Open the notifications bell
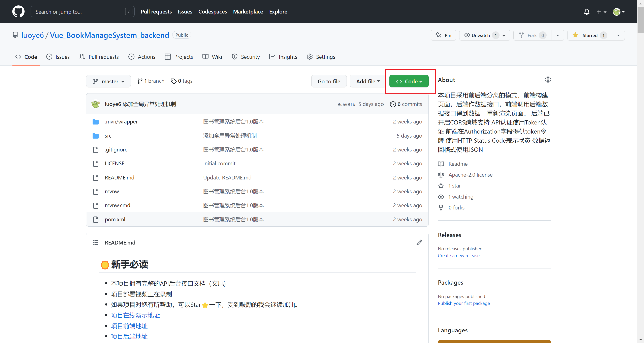The width and height of the screenshot is (644, 343). pos(586,12)
